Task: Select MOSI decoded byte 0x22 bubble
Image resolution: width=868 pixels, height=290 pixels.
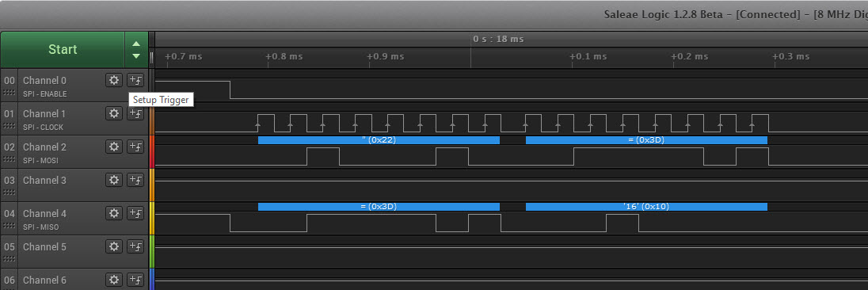Action: [x=379, y=140]
